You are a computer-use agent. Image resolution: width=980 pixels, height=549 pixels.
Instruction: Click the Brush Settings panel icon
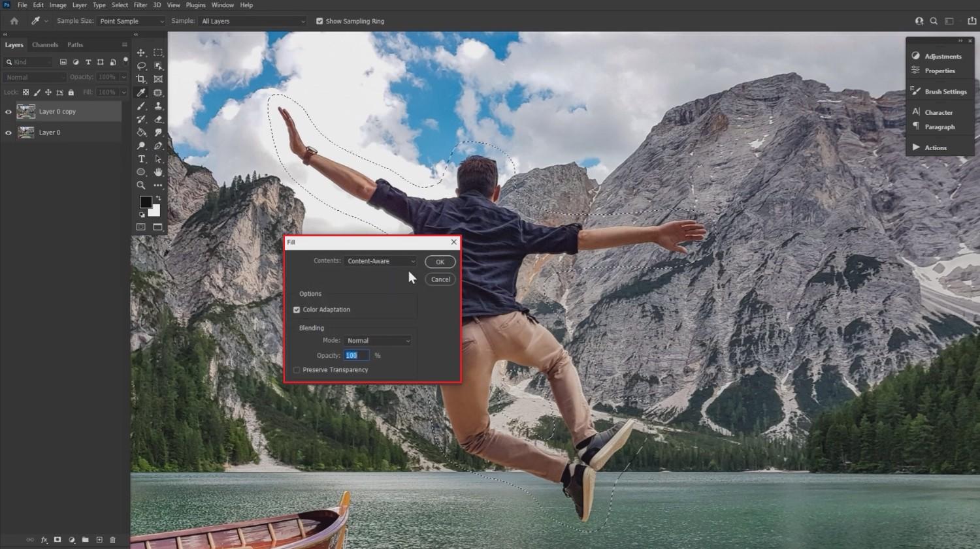coord(916,91)
